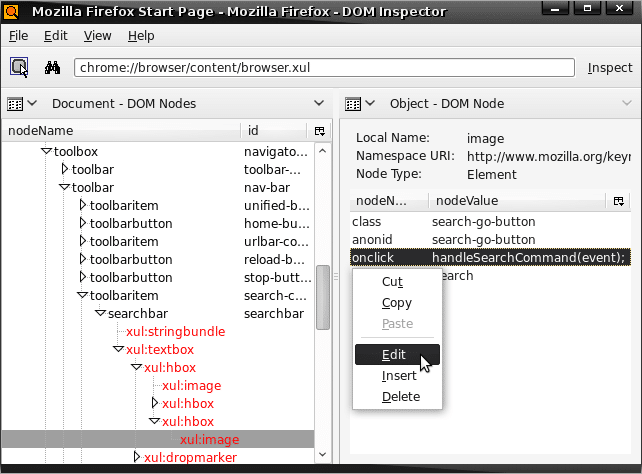Collapse the searchbar tree node
The image size is (642, 474).
click(x=100, y=313)
